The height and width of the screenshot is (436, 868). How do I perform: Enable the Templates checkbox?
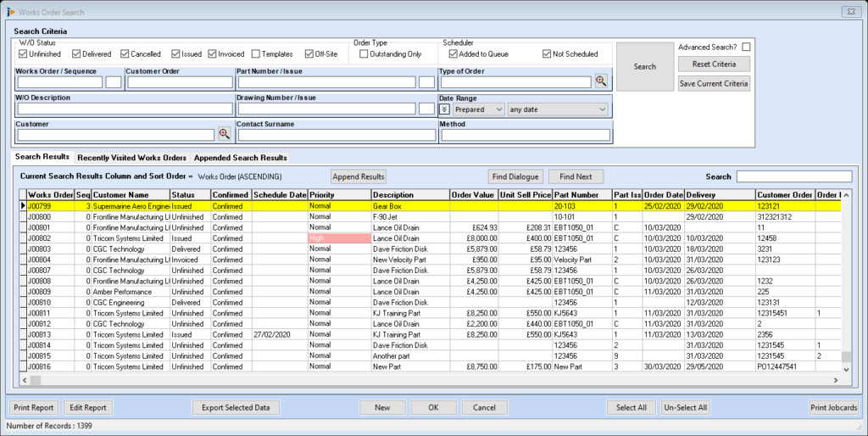coord(256,54)
